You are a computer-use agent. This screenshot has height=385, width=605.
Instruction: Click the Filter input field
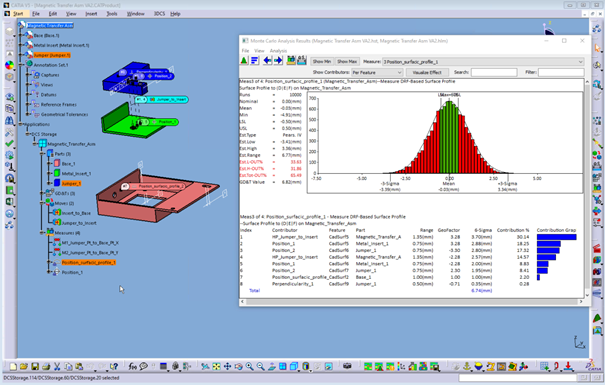tap(561, 73)
